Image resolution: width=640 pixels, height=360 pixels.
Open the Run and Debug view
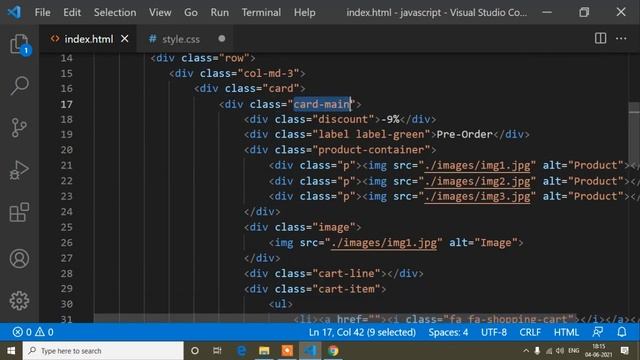19,170
